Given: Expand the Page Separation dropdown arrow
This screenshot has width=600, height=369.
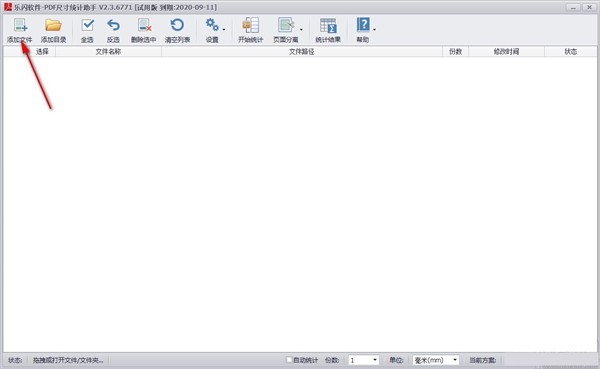Looking at the screenshot, I should (x=301, y=29).
